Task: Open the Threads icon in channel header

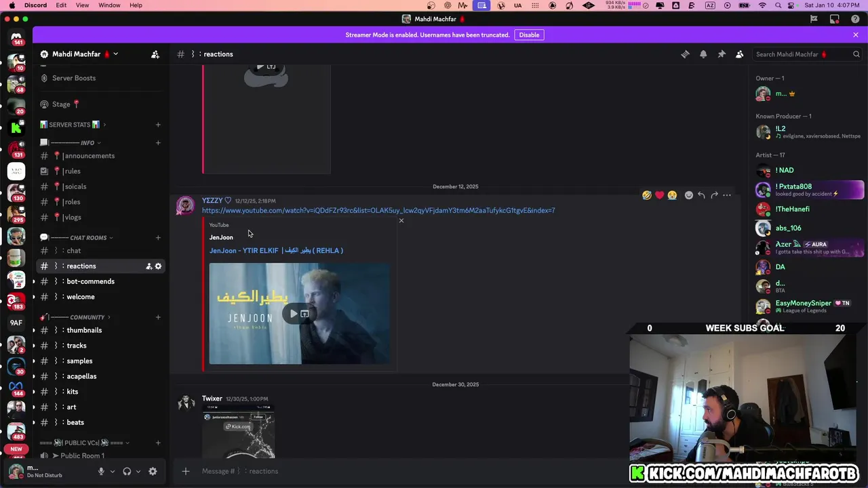Action: click(x=685, y=54)
